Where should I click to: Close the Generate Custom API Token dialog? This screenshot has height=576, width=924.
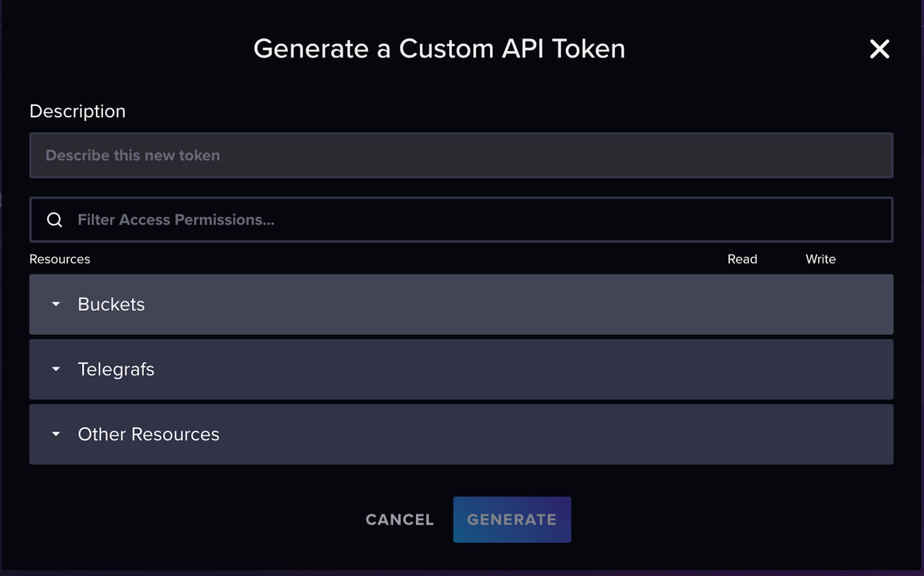(879, 49)
